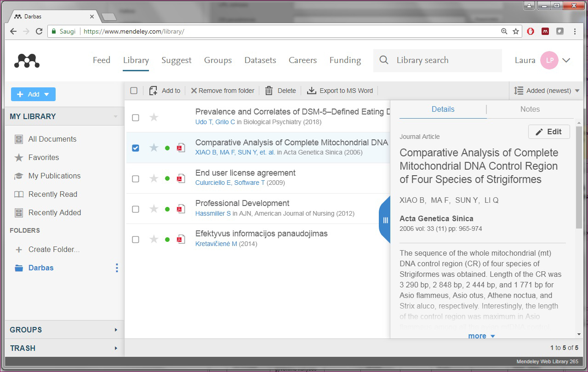
Task: Click the Add to folder icon
Action: (154, 91)
